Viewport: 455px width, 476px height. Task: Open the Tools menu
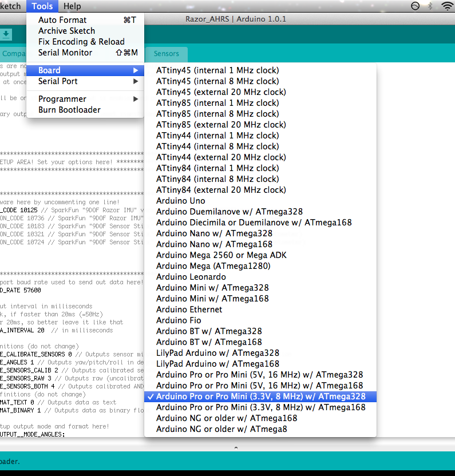coord(42,6)
